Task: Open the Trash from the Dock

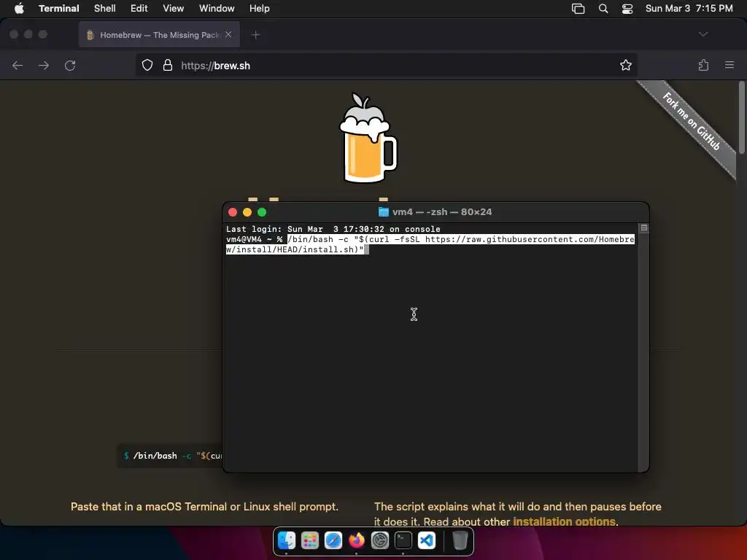Action: tap(460, 540)
